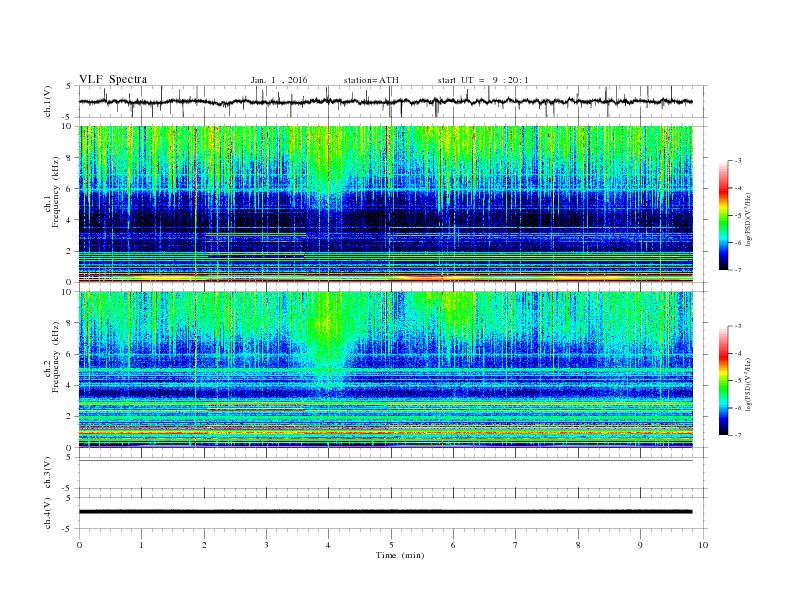Click the thick ch.4 voltage trace
Image resolution: width=792 pixels, height=612 pixels.
tap(386, 512)
